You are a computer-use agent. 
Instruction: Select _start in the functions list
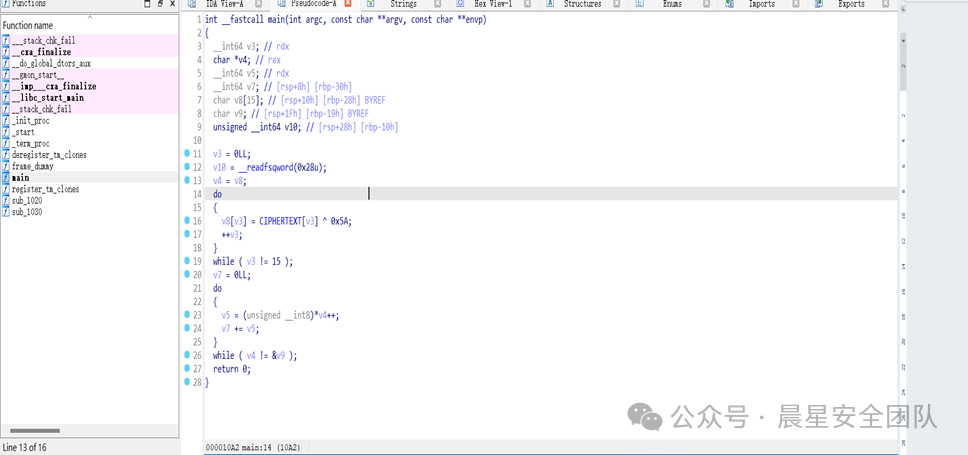(23, 132)
